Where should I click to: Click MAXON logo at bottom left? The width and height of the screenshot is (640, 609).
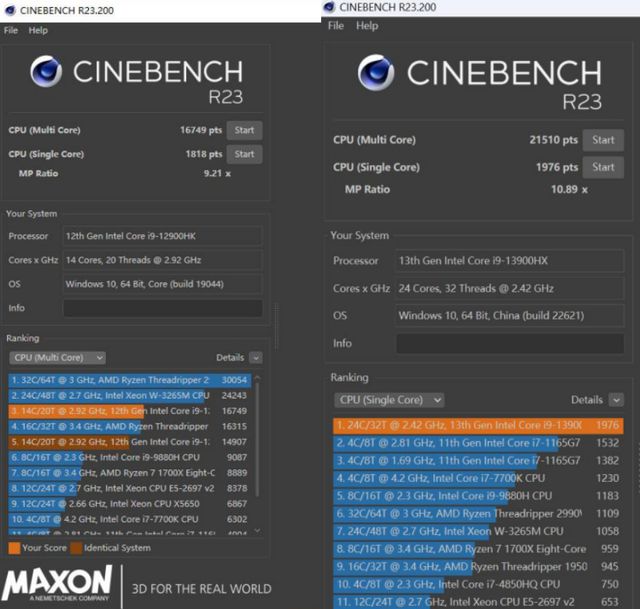pyautogui.click(x=57, y=582)
